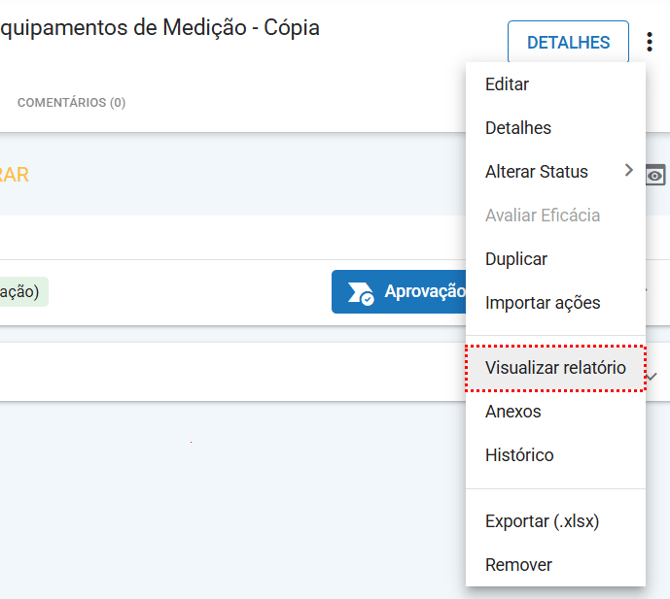670x599 pixels.
Task: Expand the Alterar Status submenu arrow
Action: click(x=629, y=170)
